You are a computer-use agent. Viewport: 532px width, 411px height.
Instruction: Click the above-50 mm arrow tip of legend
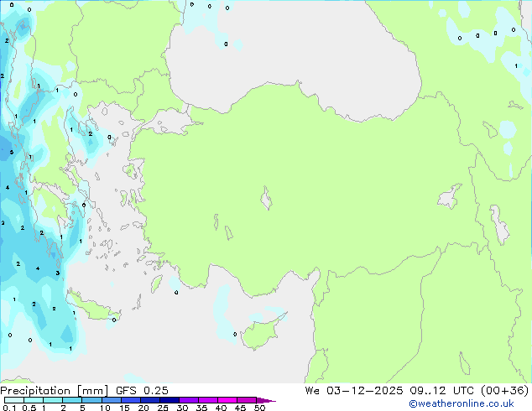tap(266, 400)
